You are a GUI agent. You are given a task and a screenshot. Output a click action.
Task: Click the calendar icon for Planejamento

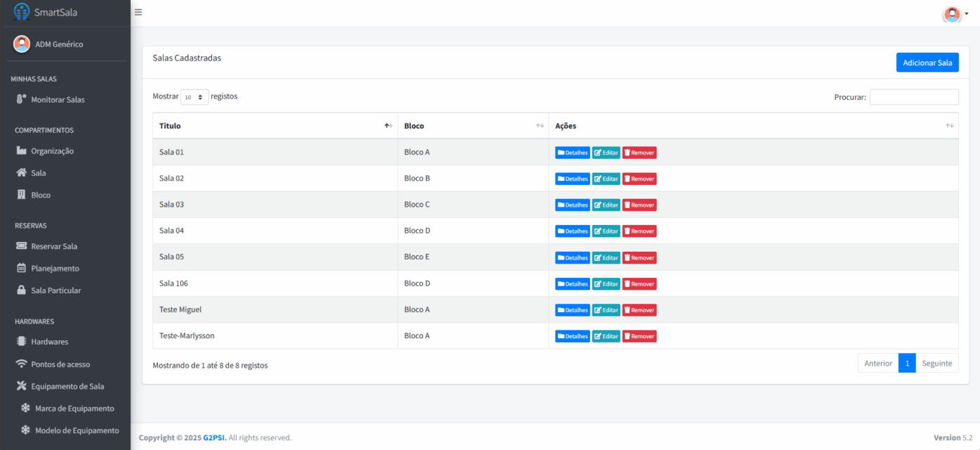coord(21,269)
